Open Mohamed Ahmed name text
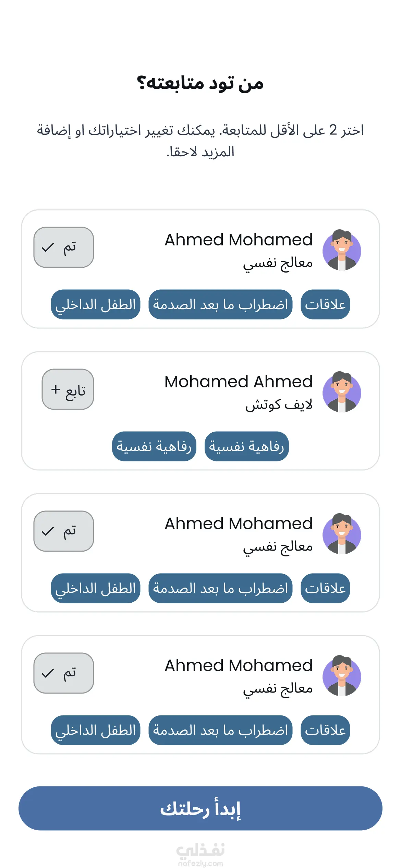 coord(239,382)
